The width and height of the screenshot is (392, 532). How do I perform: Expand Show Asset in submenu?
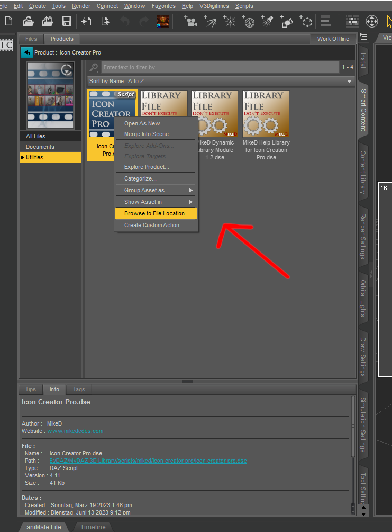(156, 202)
